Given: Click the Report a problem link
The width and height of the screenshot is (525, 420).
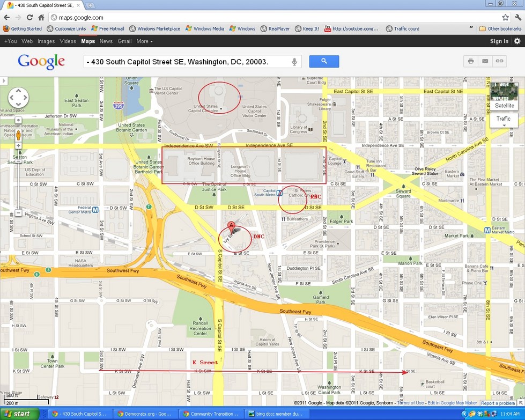Looking at the screenshot, I should tap(498, 403).
